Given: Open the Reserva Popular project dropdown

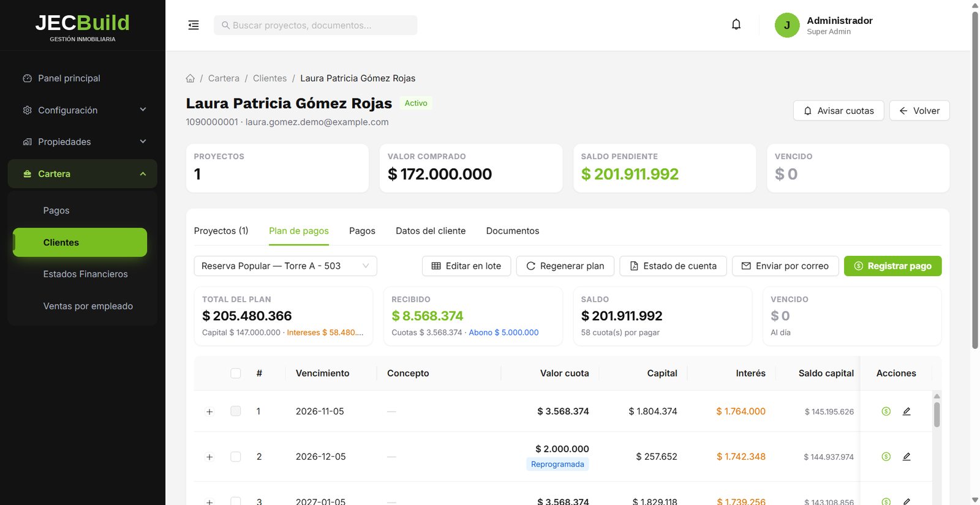Looking at the screenshot, I should click(285, 266).
